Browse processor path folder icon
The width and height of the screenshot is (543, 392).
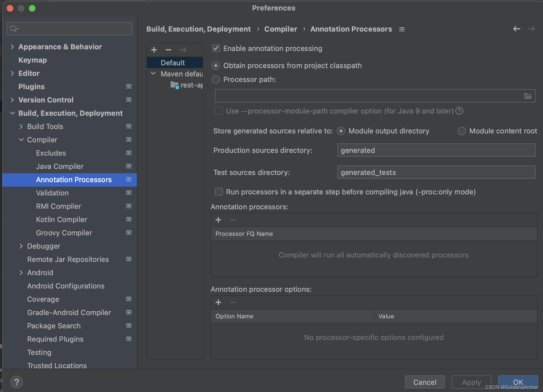coord(528,96)
